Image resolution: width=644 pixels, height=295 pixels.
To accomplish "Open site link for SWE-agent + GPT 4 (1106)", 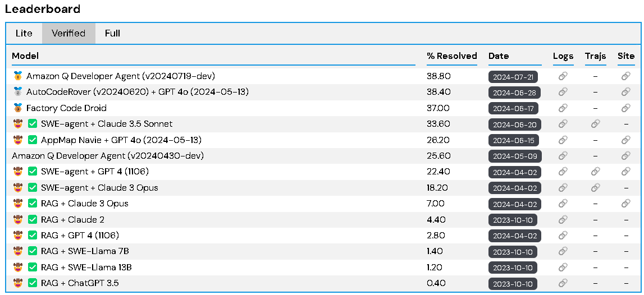I will [x=625, y=172].
